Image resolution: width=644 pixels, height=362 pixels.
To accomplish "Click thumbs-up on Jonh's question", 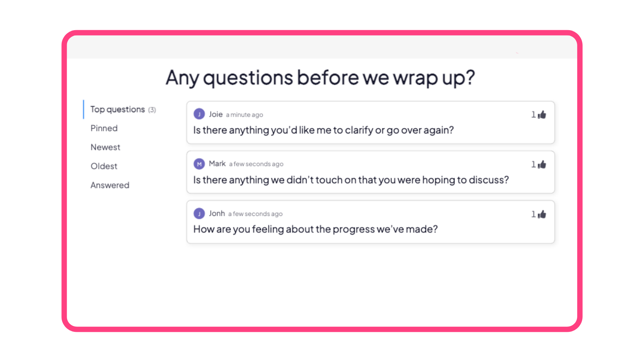I will click(542, 215).
